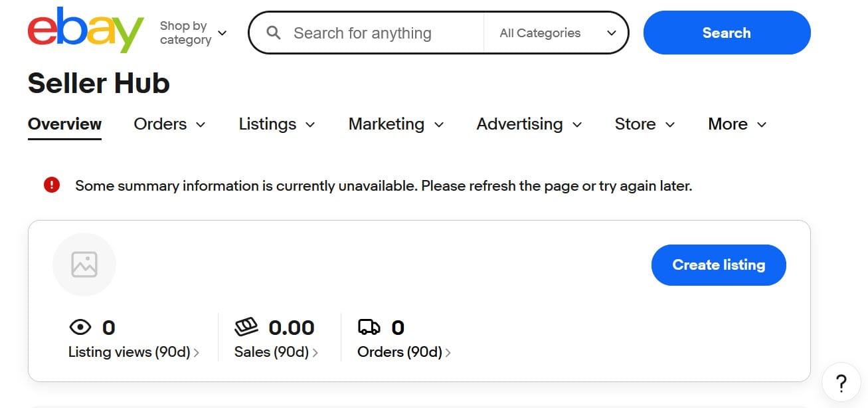The height and width of the screenshot is (408, 868).
Task: Expand the Shop by category menu
Action: click(193, 33)
